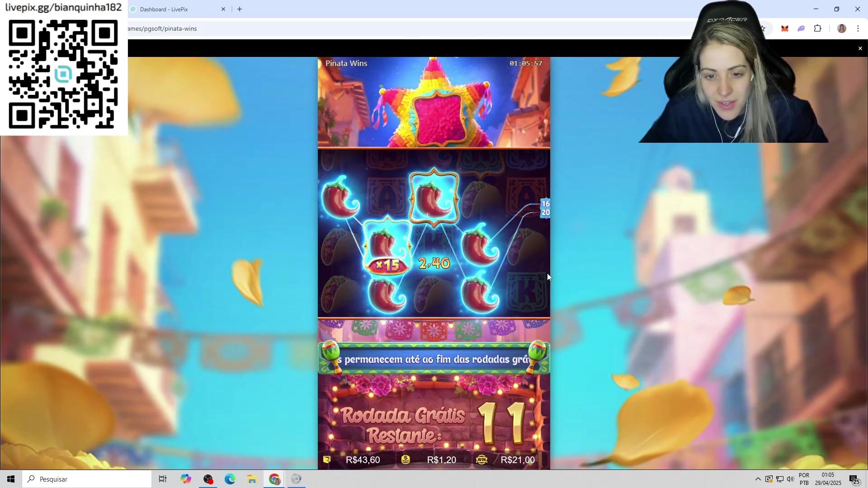Switch to the Chrome taskbar icon
The width and height of the screenshot is (868, 488).
(x=274, y=479)
